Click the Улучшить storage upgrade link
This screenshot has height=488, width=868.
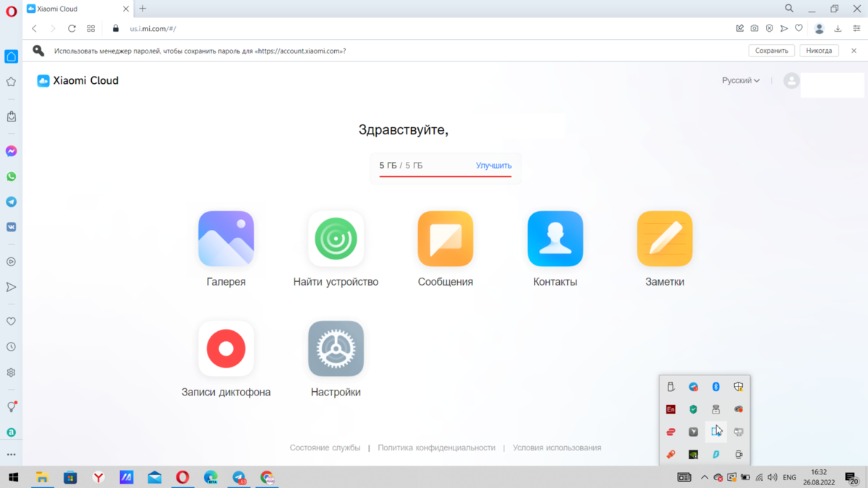click(x=493, y=166)
